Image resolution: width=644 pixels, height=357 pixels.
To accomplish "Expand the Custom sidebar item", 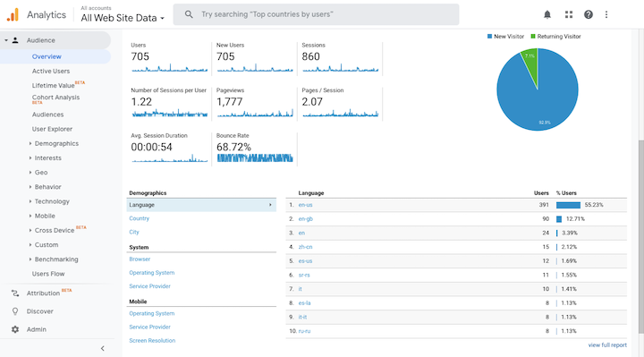I will point(30,245).
